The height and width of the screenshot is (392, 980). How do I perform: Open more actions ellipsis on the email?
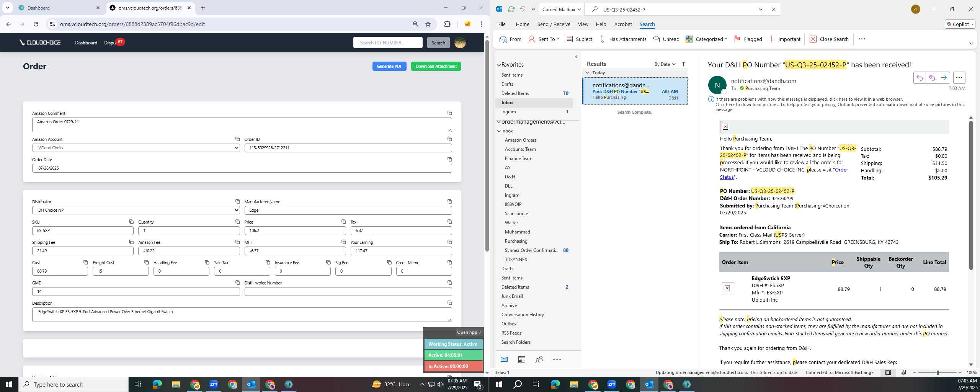click(x=959, y=78)
